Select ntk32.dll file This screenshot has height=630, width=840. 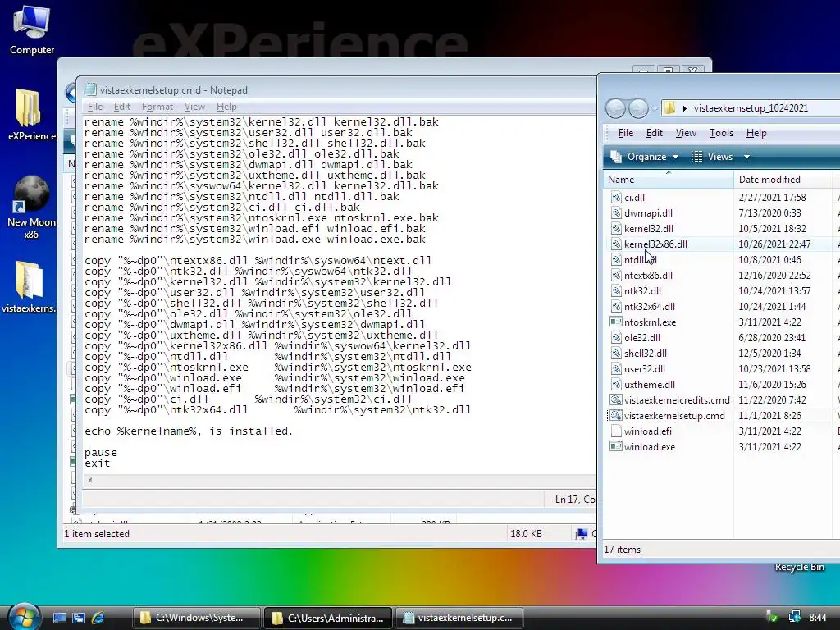642,290
